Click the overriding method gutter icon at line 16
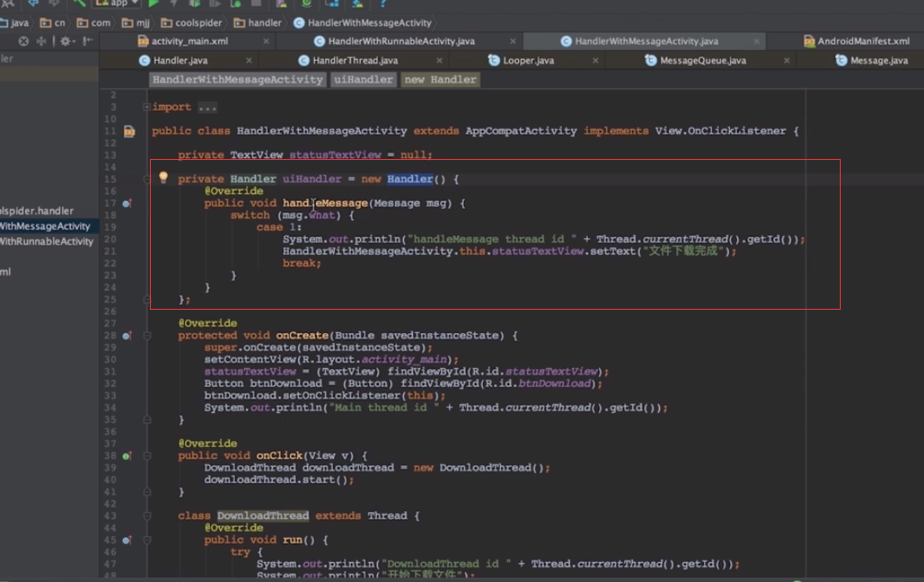Image resolution: width=924 pixels, height=582 pixels. pos(125,202)
